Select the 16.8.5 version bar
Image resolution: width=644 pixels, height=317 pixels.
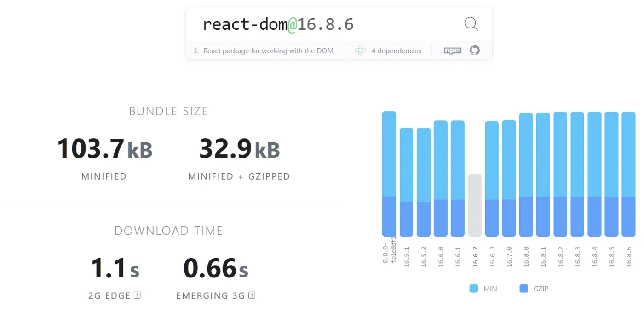612,174
